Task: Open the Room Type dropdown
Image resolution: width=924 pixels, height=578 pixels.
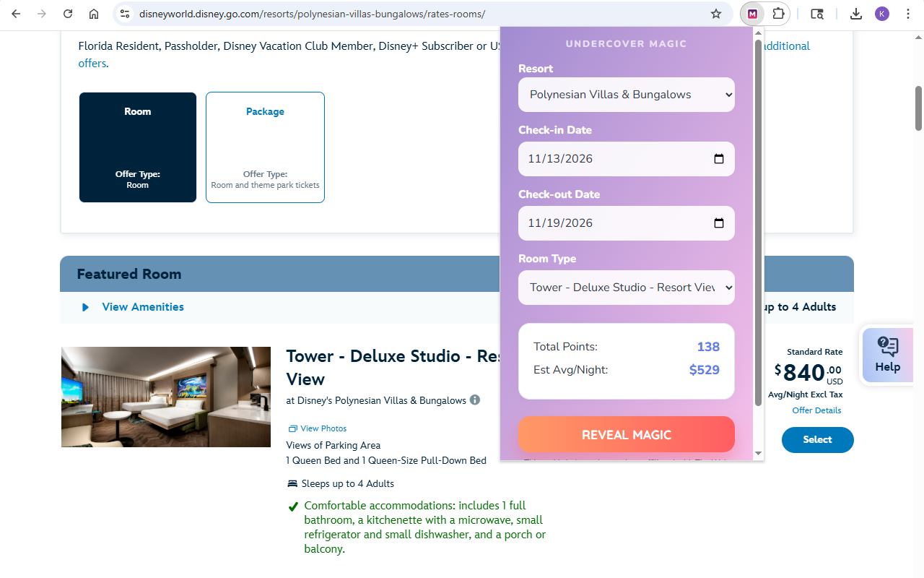Action: click(626, 287)
